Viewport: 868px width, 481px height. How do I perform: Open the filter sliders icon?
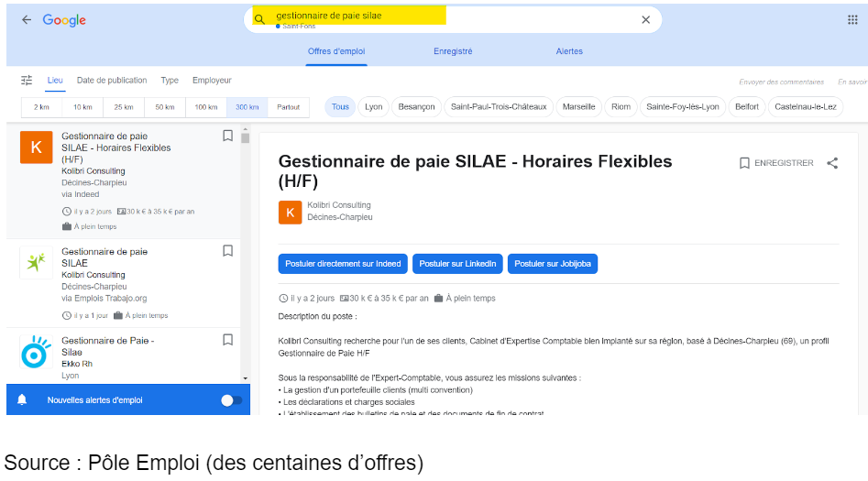click(x=27, y=81)
